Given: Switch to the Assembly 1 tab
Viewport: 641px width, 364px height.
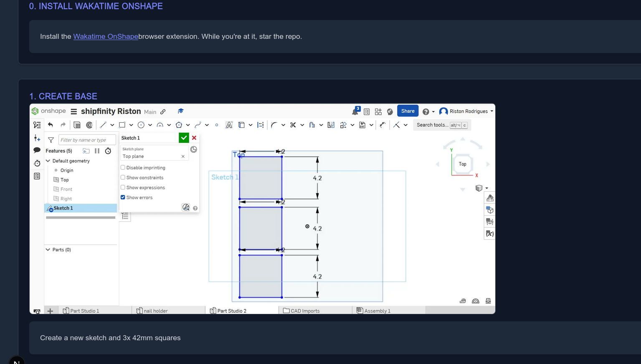Looking at the screenshot, I should (374, 311).
